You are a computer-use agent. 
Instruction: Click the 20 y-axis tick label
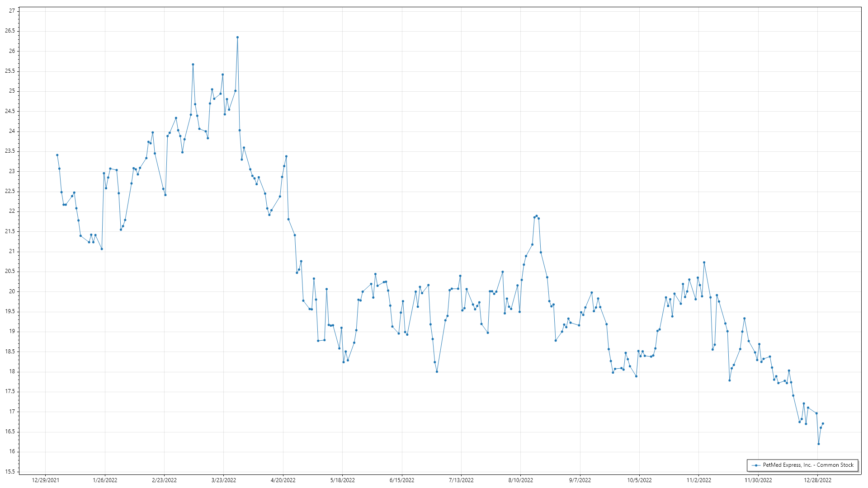click(x=12, y=291)
